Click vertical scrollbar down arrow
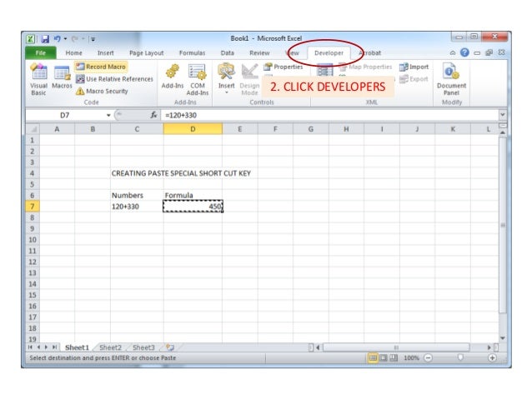Viewport: 532px width, 399px height. click(503, 338)
